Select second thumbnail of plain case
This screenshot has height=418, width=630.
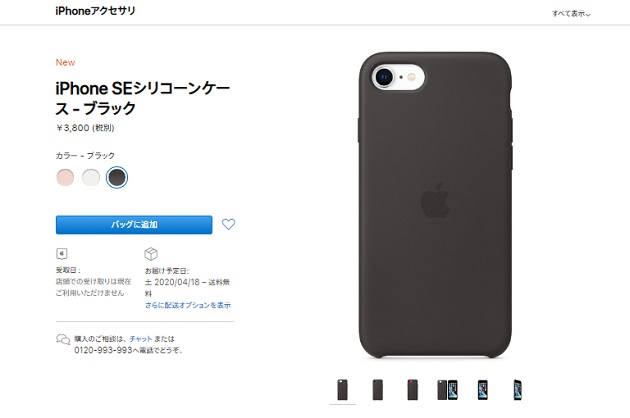click(378, 390)
